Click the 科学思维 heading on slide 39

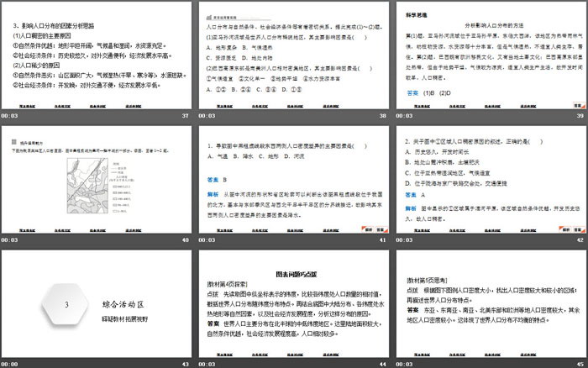coord(417,15)
